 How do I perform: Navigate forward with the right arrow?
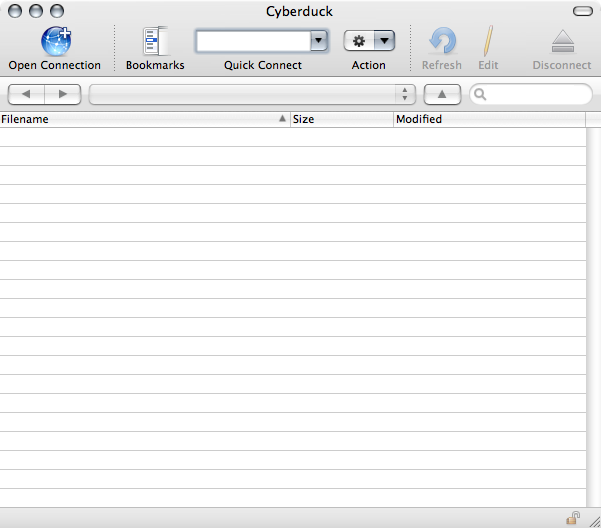click(x=62, y=94)
